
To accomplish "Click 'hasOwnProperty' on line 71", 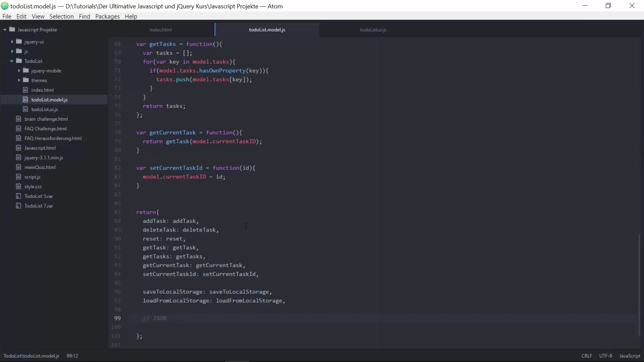I will click(222, 71).
